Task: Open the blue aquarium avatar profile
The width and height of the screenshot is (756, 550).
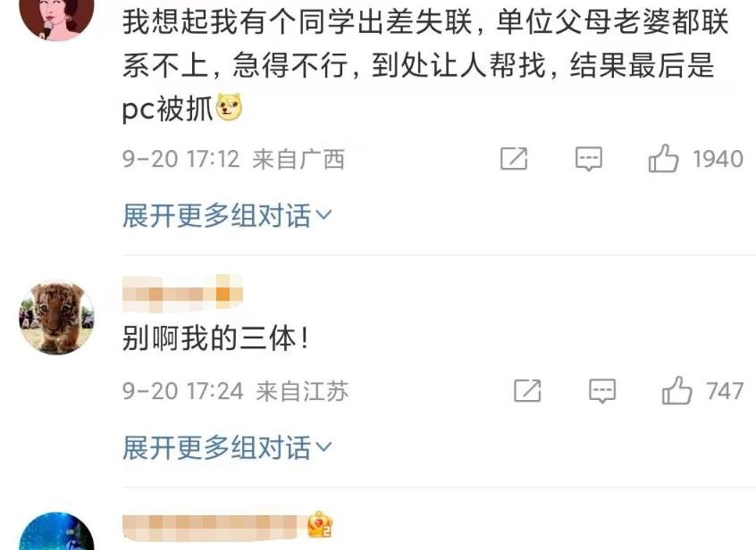Action: [x=56, y=531]
